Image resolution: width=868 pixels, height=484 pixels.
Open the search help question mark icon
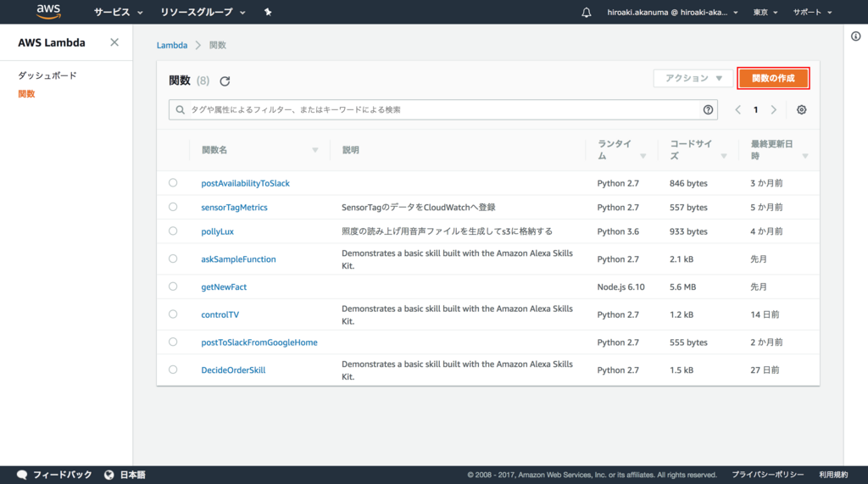pyautogui.click(x=708, y=109)
